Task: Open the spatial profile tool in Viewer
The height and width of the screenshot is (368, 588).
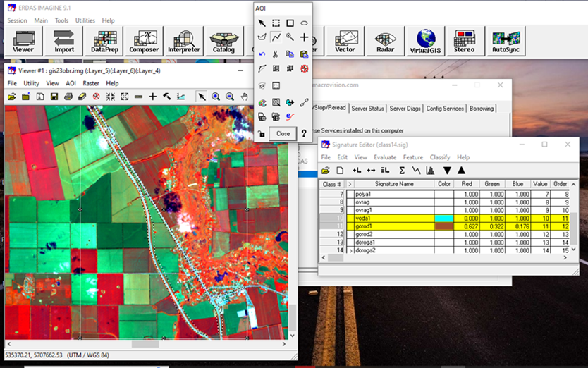Action: pos(180,97)
